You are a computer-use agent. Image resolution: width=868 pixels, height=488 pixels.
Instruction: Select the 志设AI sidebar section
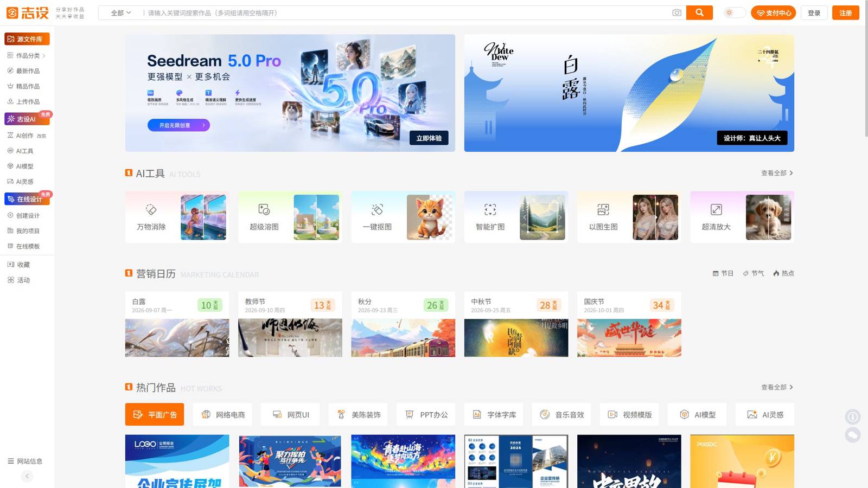27,119
